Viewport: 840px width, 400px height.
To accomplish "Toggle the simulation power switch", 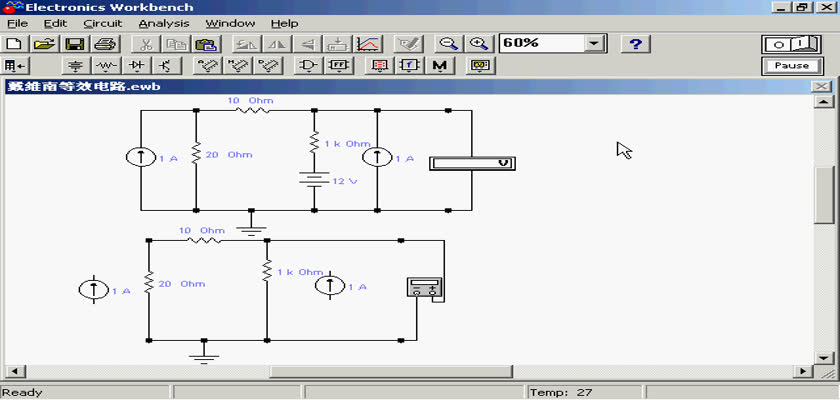I will [792, 44].
